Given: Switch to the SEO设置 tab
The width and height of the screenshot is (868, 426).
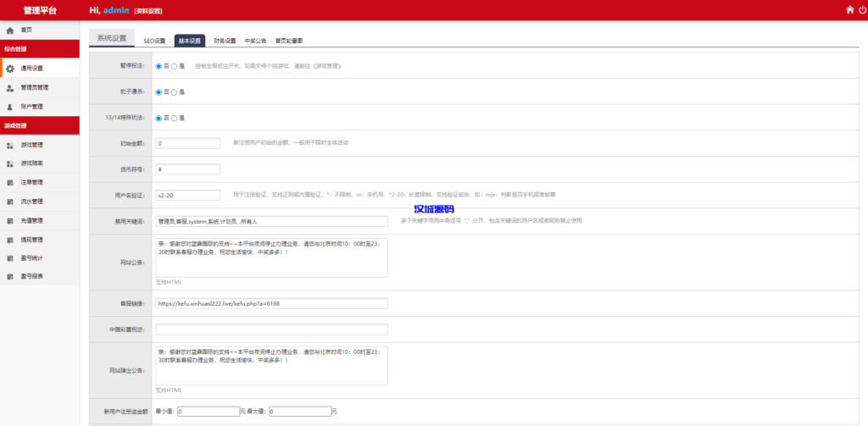Looking at the screenshot, I should [x=154, y=41].
